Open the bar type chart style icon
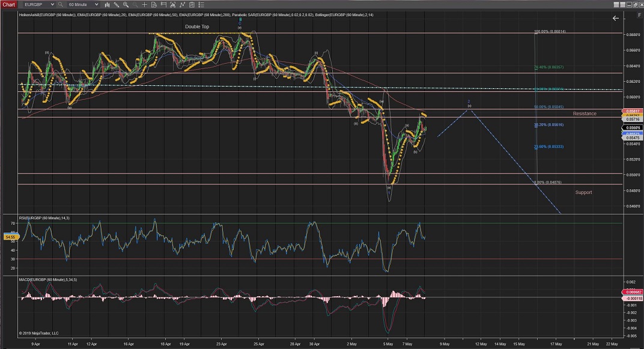 [x=108, y=4]
